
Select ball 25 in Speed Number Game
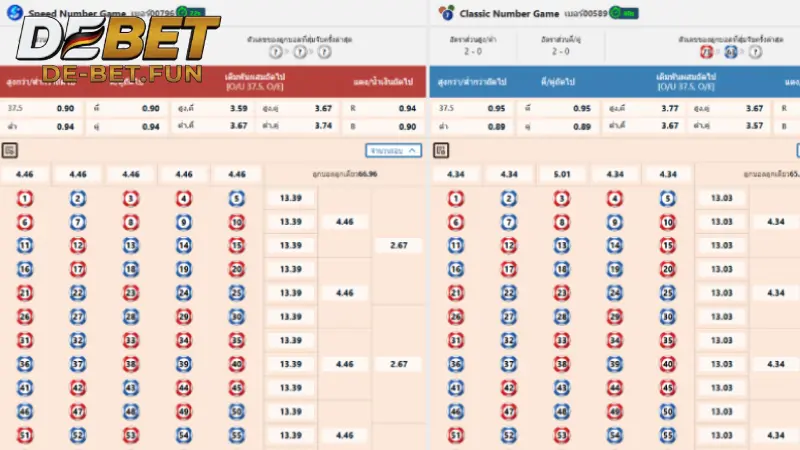tap(237, 293)
